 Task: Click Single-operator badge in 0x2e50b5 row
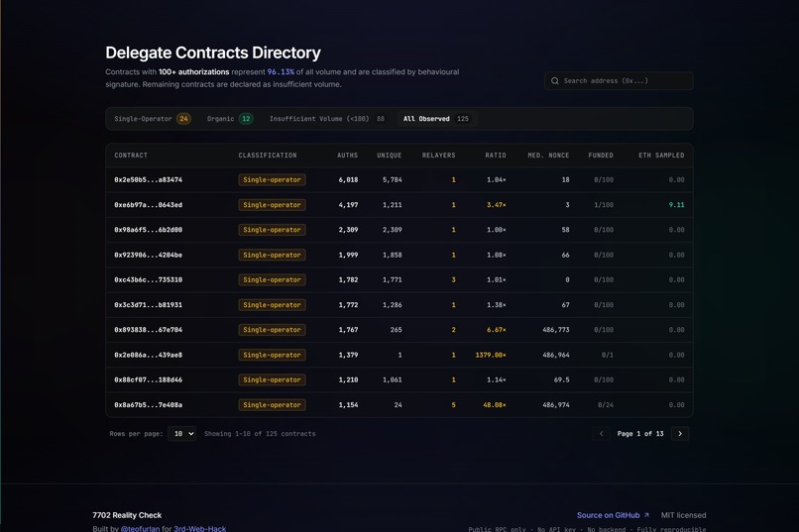point(272,179)
